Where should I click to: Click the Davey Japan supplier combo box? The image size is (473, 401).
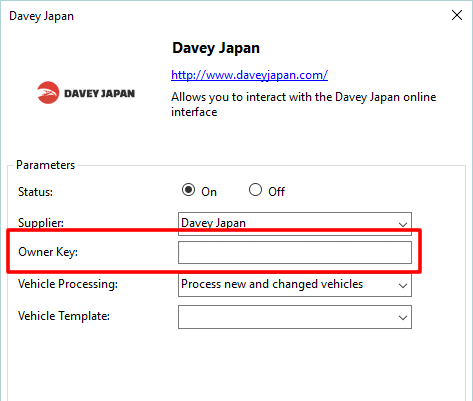[295, 224]
